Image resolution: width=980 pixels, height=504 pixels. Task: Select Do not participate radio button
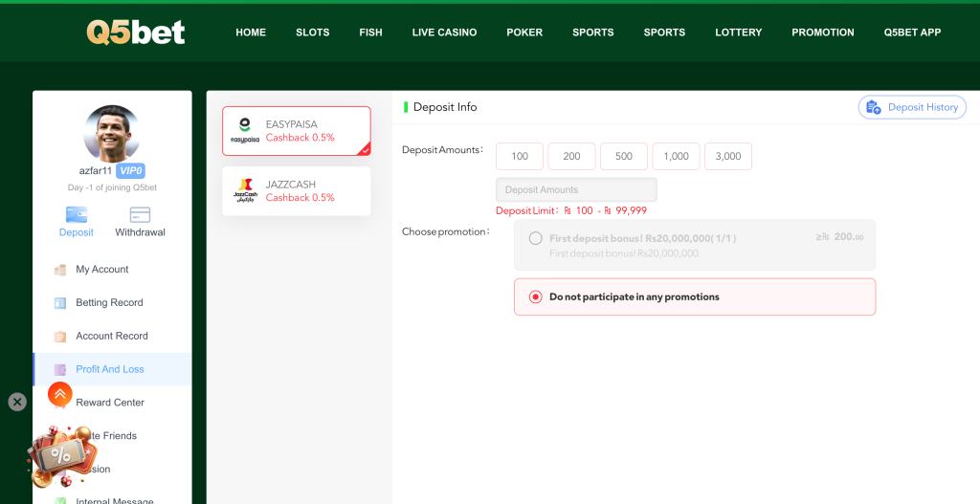coord(535,296)
